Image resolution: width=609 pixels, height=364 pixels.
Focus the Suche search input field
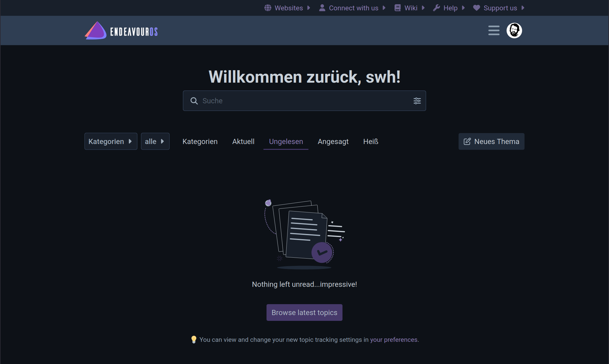pos(304,101)
